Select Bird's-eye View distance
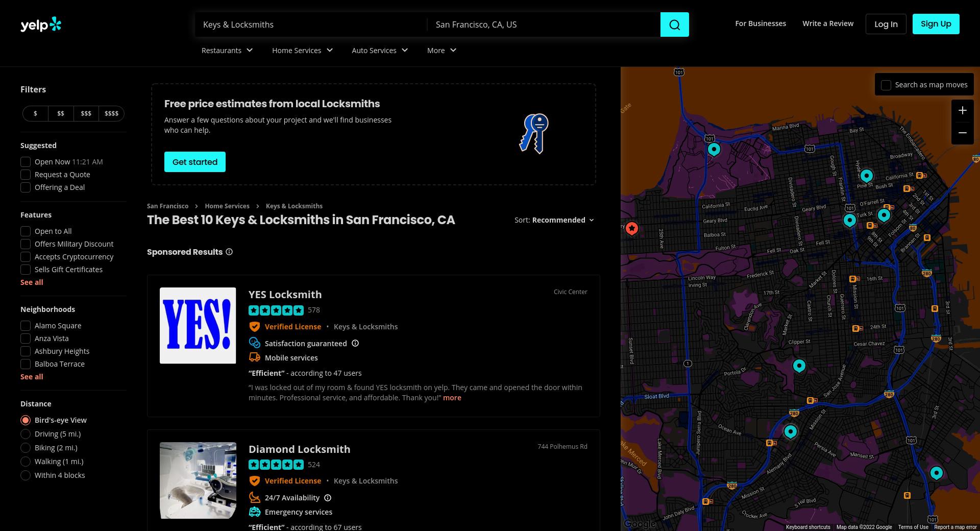980x531 pixels. coord(26,420)
